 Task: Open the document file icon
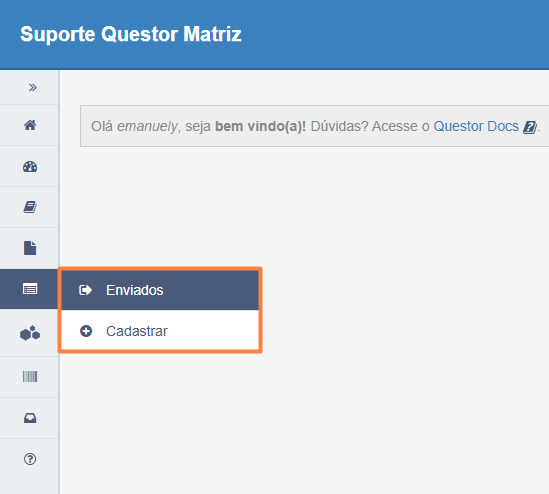coord(30,248)
